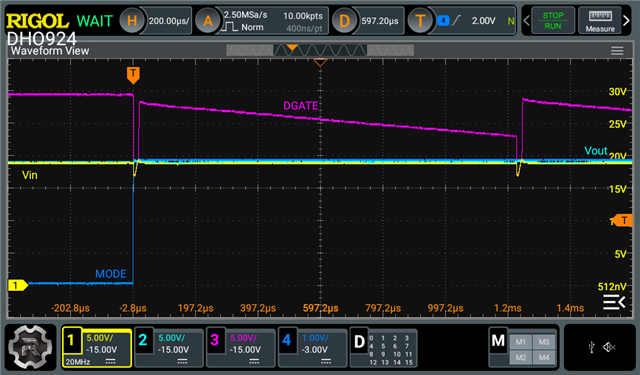640x375 pixels.
Task: Toggle channel 3 magenta display
Action: [x=240, y=348]
